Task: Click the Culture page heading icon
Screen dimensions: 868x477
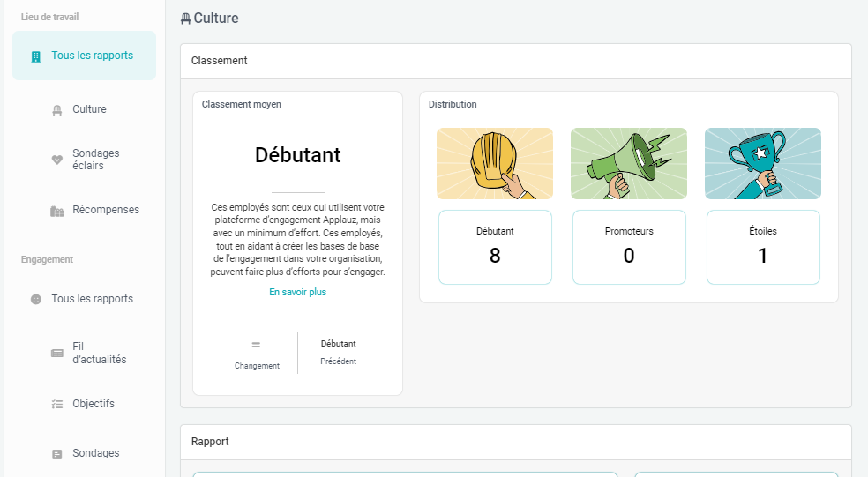Action: pos(185,19)
